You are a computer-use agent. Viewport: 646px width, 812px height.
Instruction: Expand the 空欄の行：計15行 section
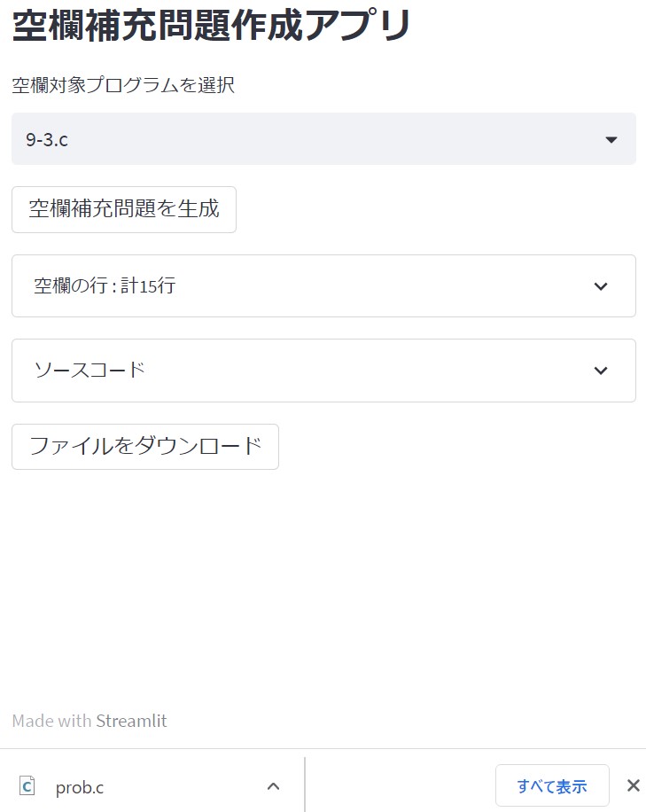tap(105, 286)
